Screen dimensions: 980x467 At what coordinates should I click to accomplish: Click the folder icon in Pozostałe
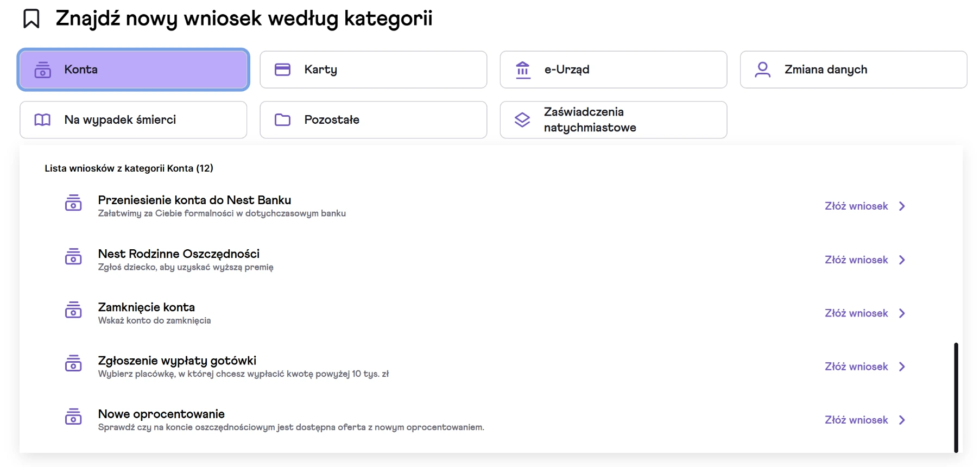coord(282,119)
